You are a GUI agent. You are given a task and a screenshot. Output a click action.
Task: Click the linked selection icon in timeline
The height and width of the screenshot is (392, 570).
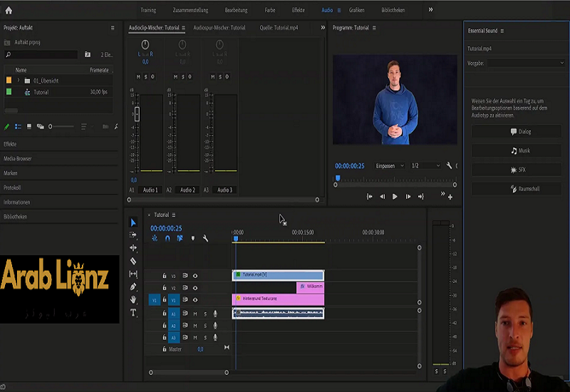tap(180, 239)
